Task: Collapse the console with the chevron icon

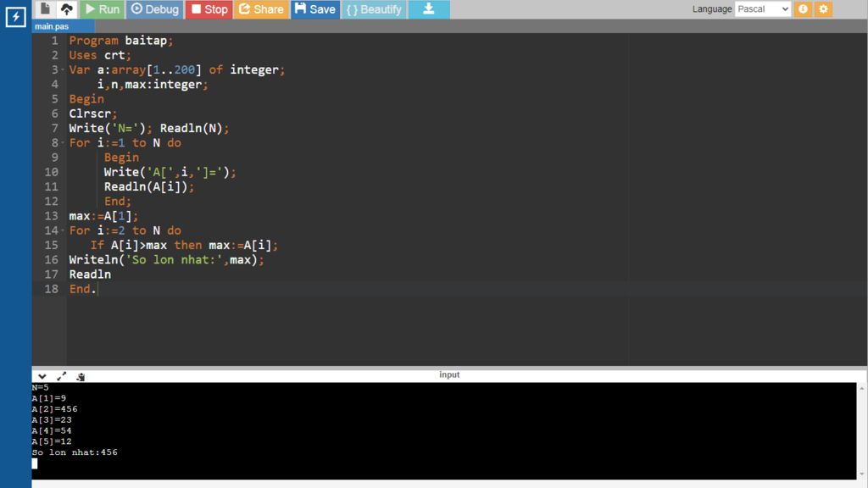Action: tap(42, 376)
